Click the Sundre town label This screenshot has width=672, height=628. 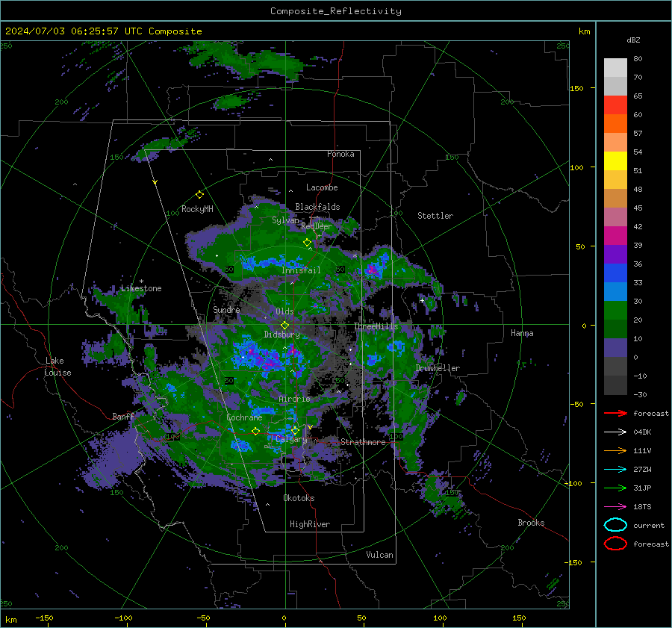pos(226,309)
